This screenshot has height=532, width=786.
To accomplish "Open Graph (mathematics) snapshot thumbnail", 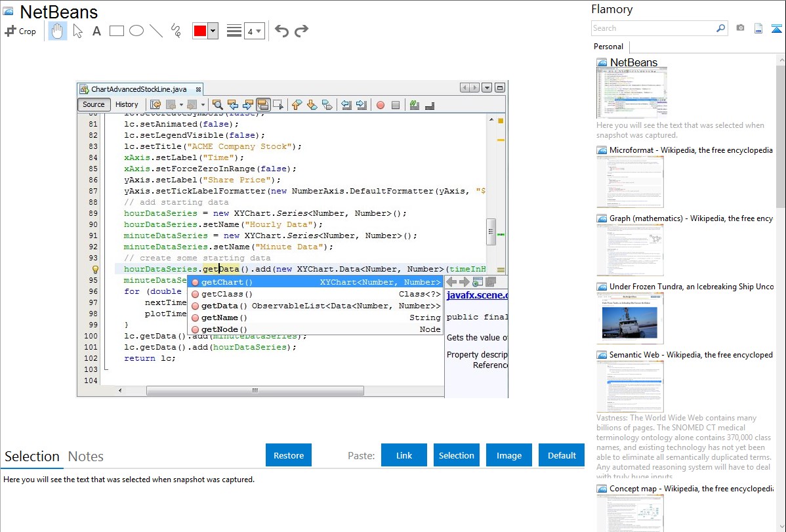I will click(630, 250).
